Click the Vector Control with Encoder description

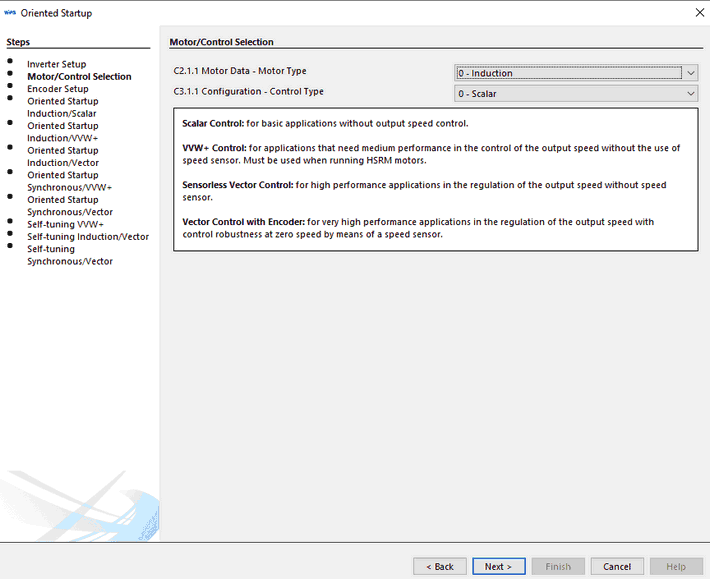coord(418,228)
